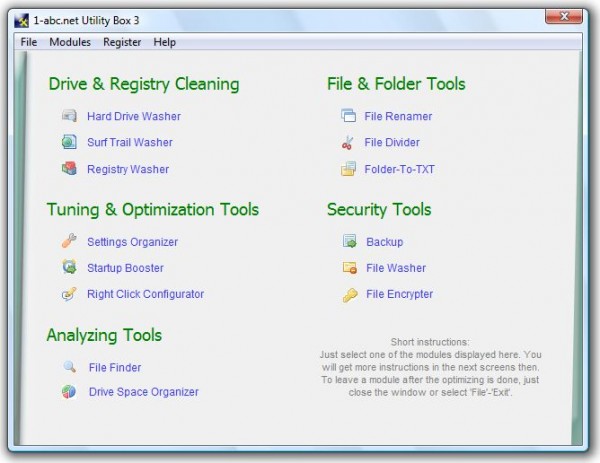Click the 'Drive & Registry Cleaning' heading
Screen dimensions: 600x463
click(144, 84)
